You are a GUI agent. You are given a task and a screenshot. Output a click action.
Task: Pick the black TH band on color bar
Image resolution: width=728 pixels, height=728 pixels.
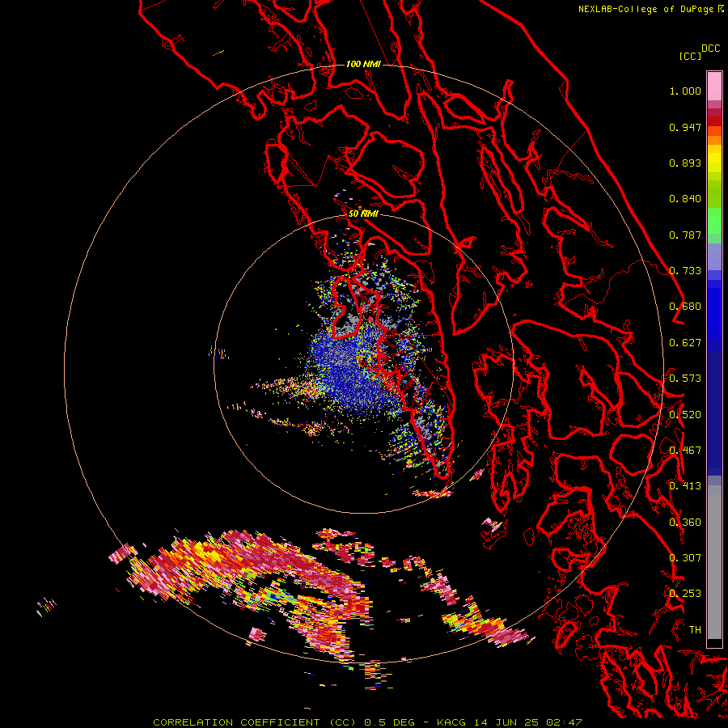(x=714, y=642)
